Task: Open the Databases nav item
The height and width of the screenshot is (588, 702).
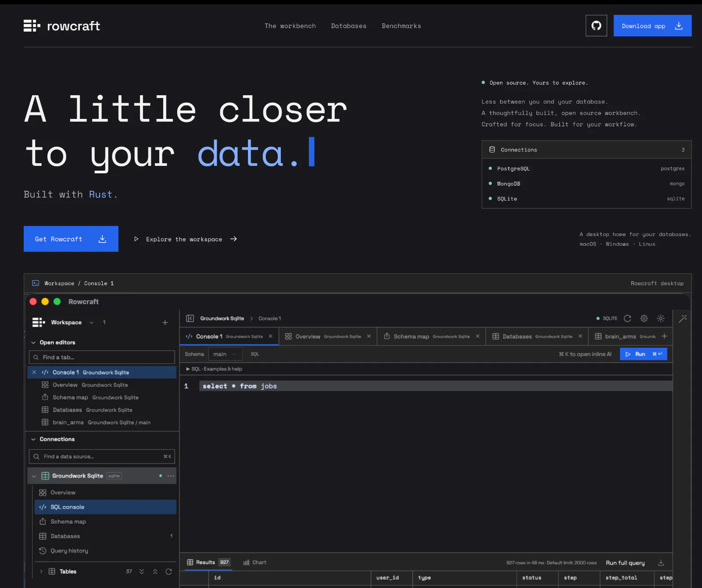Action: coord(348,26)
